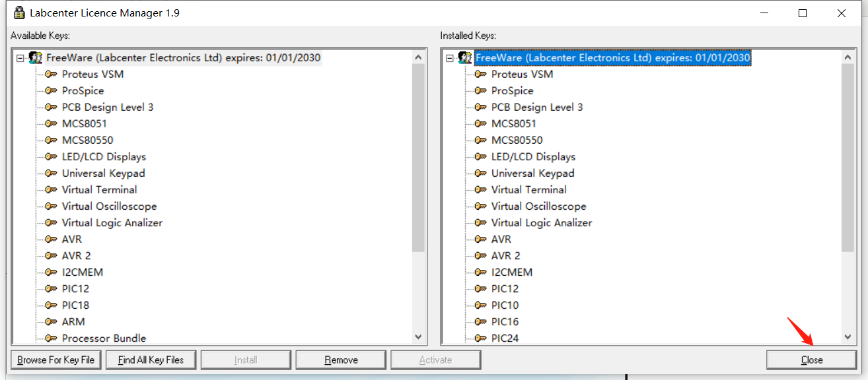Click the greyed Install button

coord(246,360)
